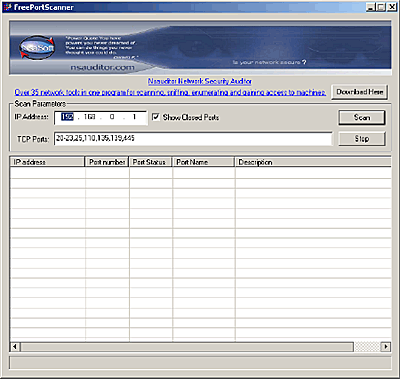
Task: Sort by Port number column header
Action: 107,162
